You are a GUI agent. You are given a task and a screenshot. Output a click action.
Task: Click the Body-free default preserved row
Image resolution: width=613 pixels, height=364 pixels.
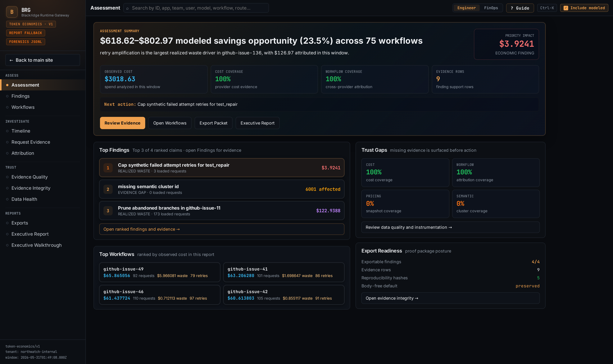pyautogui.click(x=450, y=286)
